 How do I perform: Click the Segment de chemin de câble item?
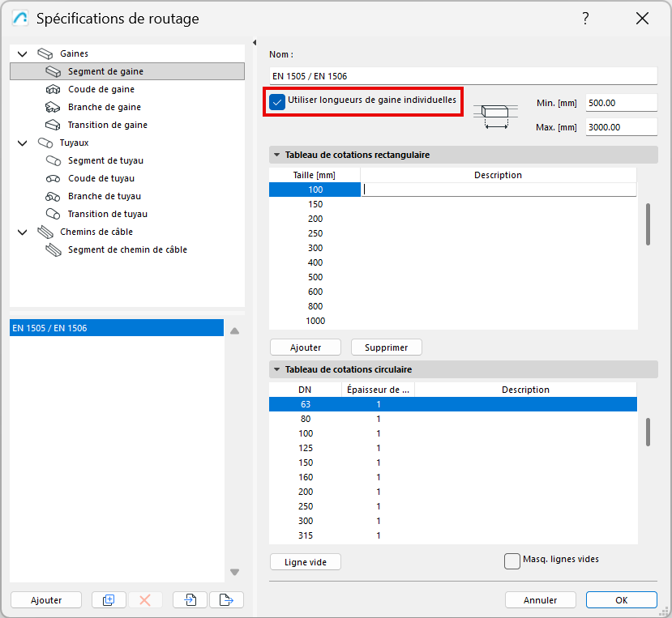click(x=127, y=249)
